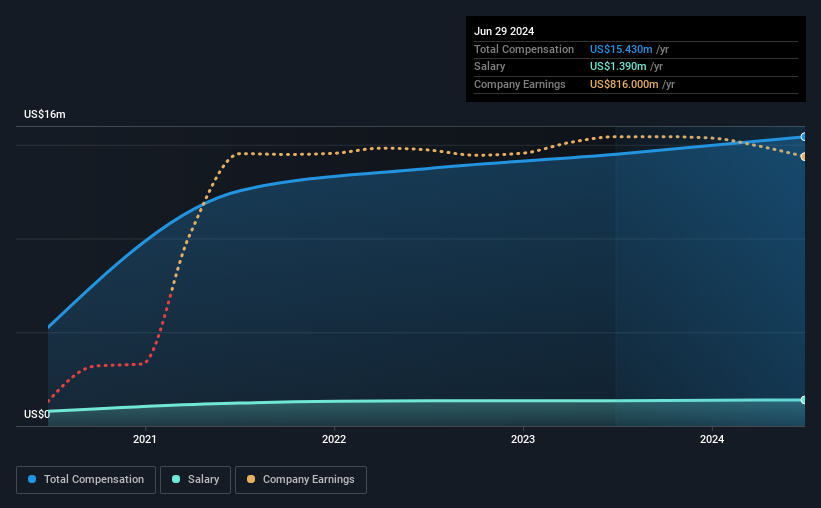Viewport: 821px width, 508px height.
Task: Click the US$15.430m total compensation value
Action: click(x=621, y=49)
